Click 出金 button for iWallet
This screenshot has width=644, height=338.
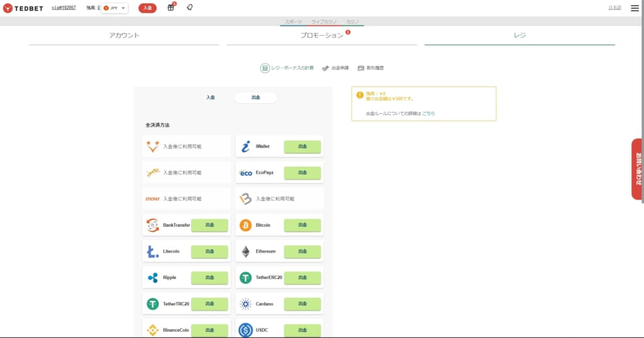pyautogui.click(x=303, y=146)
